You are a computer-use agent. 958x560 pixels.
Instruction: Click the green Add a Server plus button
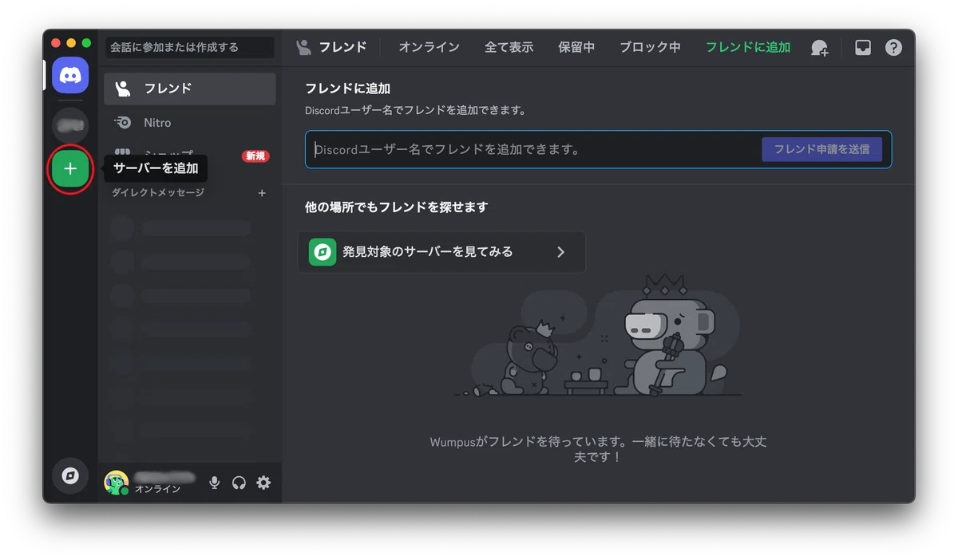pyautogui.click(x=70, y=169)
